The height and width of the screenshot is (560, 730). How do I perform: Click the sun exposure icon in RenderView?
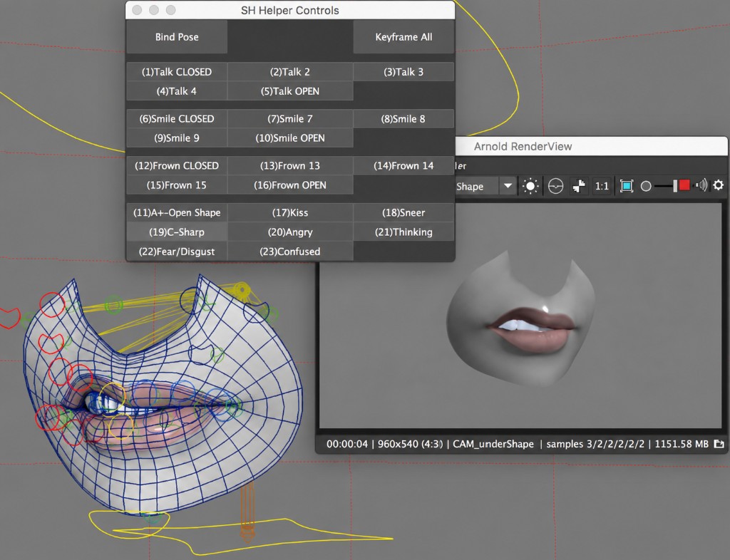(x=530, y=186)
